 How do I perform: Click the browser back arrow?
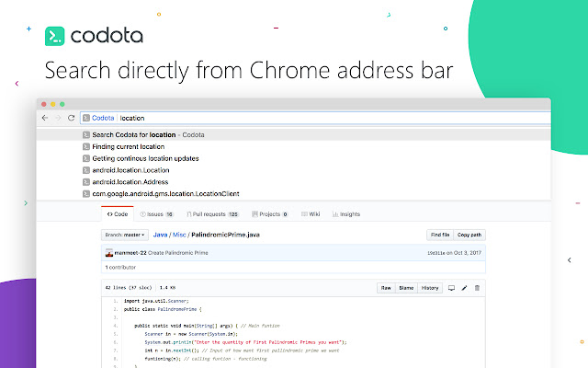(45, 118)
